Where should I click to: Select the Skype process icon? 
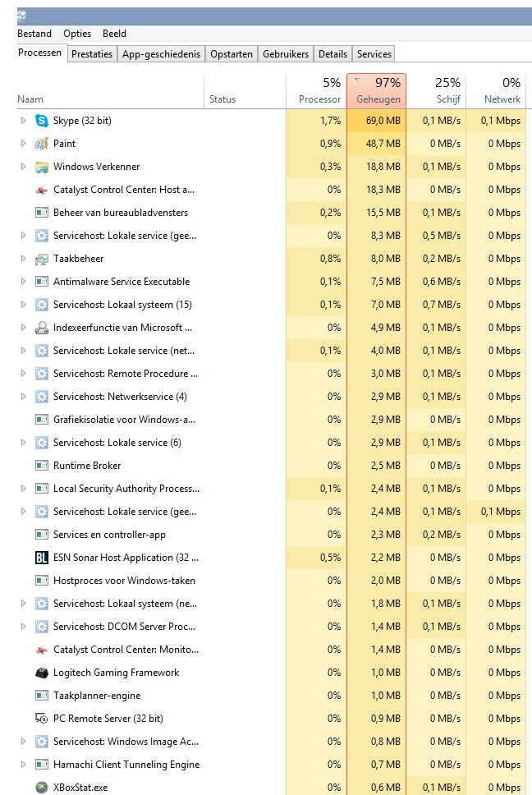click(42, 121)
